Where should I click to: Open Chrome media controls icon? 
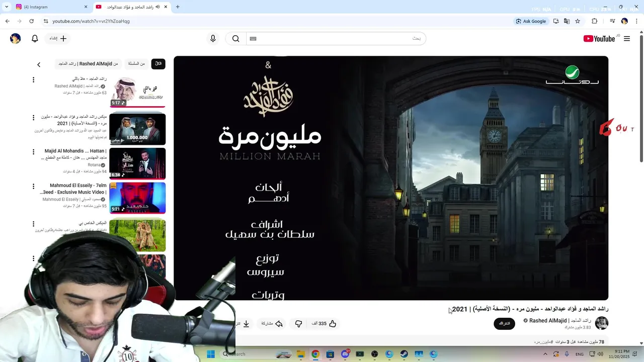(x=612, y=21)
